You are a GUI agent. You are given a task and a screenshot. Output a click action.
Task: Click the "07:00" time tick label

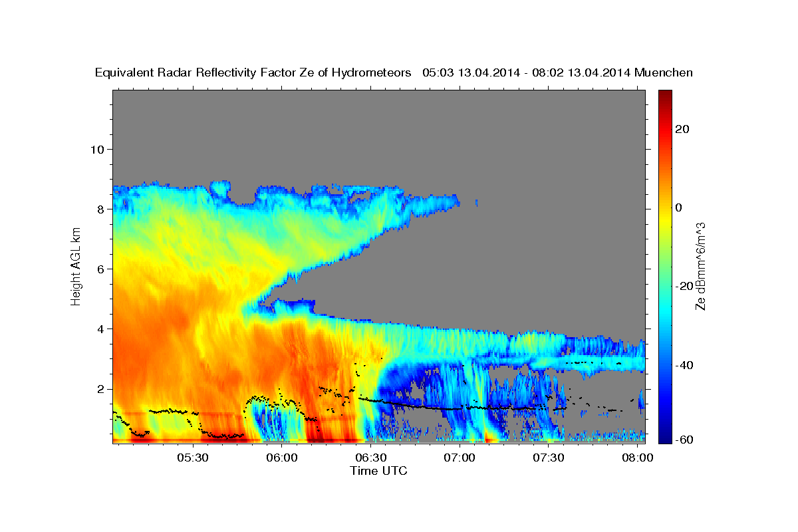tap(460, 458)
